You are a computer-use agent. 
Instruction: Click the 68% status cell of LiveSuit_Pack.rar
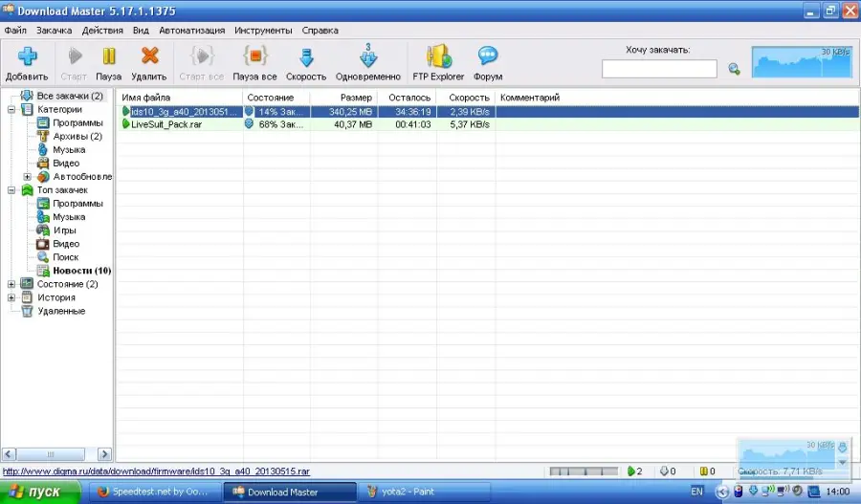276,124
